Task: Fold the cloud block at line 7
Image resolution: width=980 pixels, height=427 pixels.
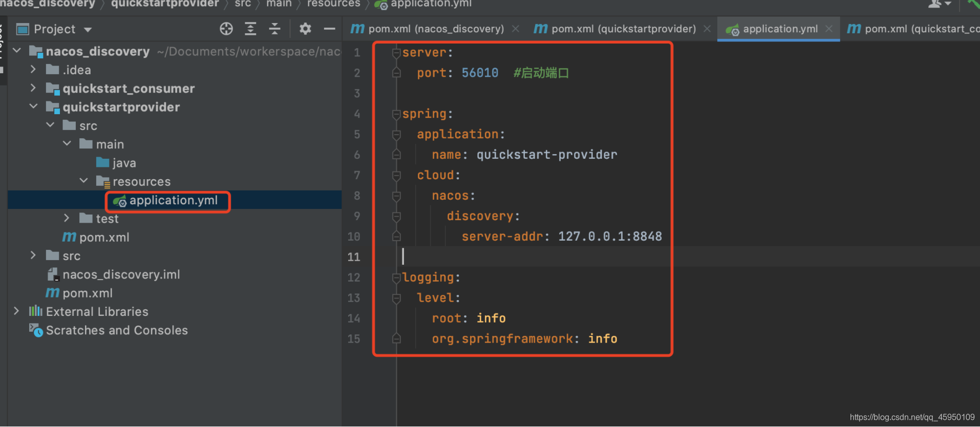Action: click(x=396, y=176)
